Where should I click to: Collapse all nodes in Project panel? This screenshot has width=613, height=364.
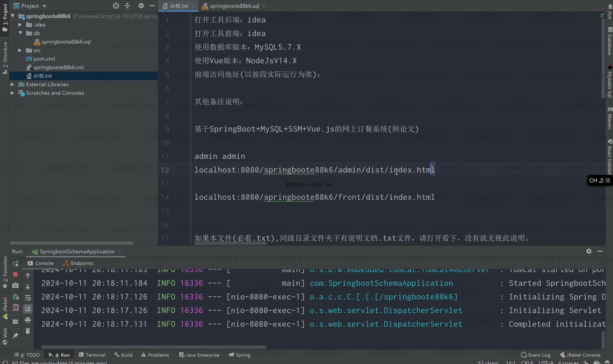[127, 6]
